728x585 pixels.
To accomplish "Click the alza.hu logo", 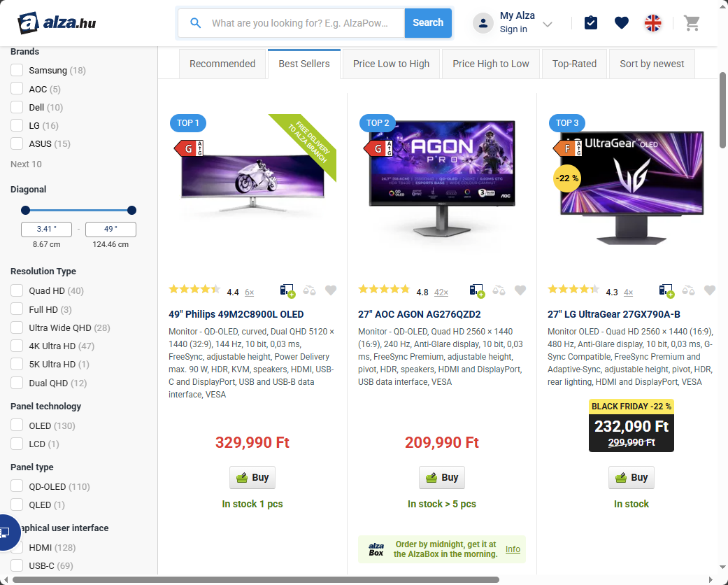I will 57,23.
